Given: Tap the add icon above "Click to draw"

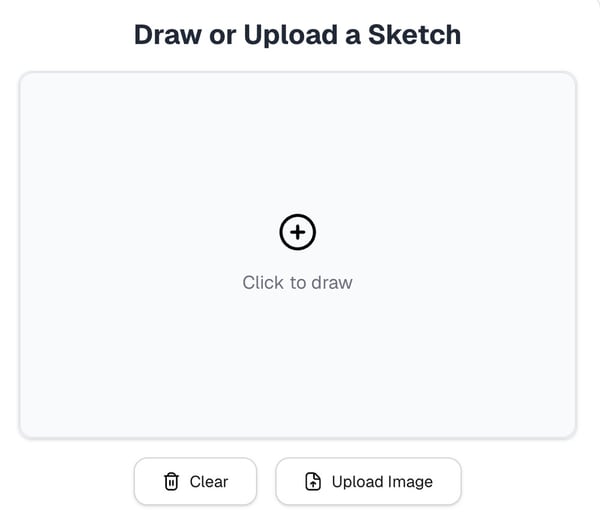Looking at the screenshot, I should [x=297, y=232].
